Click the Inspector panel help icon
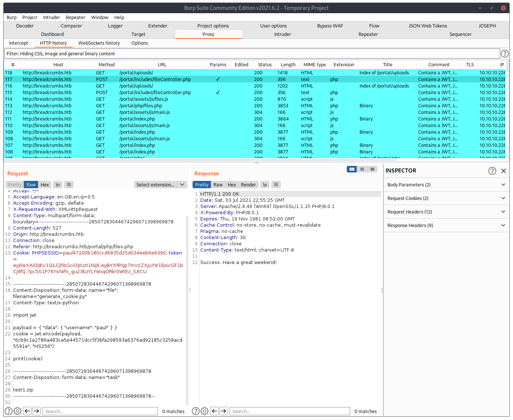513x420 pixels. (492, 170)
